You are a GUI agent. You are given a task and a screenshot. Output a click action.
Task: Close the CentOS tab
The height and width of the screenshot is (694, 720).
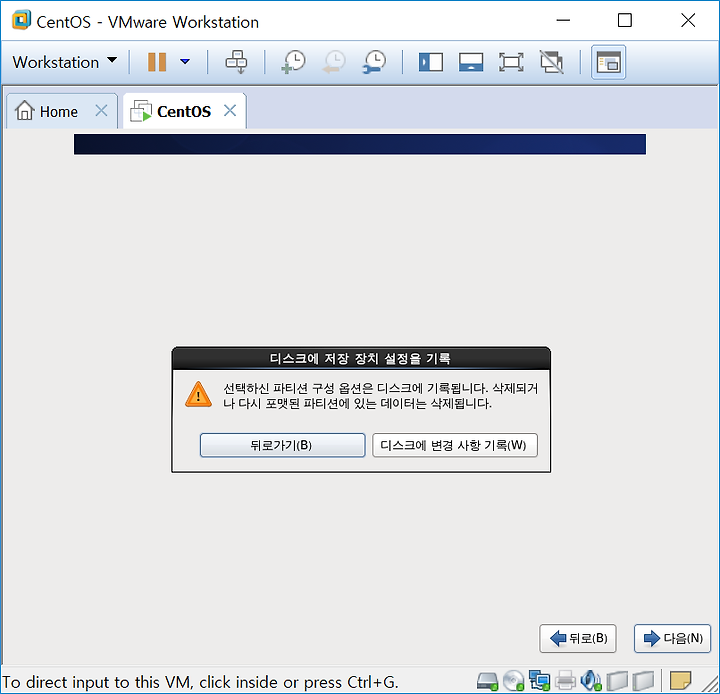pos(230,111)
